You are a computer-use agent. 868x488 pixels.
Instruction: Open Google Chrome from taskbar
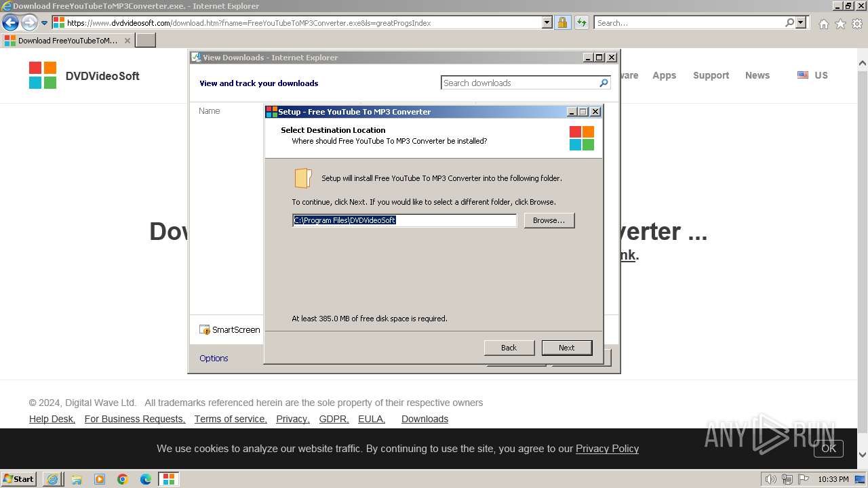pyautogui.click(x=123, y=479)
